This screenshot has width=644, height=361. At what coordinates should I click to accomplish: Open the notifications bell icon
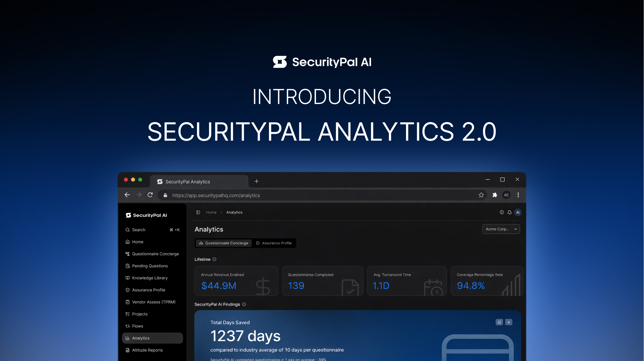tap(509, 212)
